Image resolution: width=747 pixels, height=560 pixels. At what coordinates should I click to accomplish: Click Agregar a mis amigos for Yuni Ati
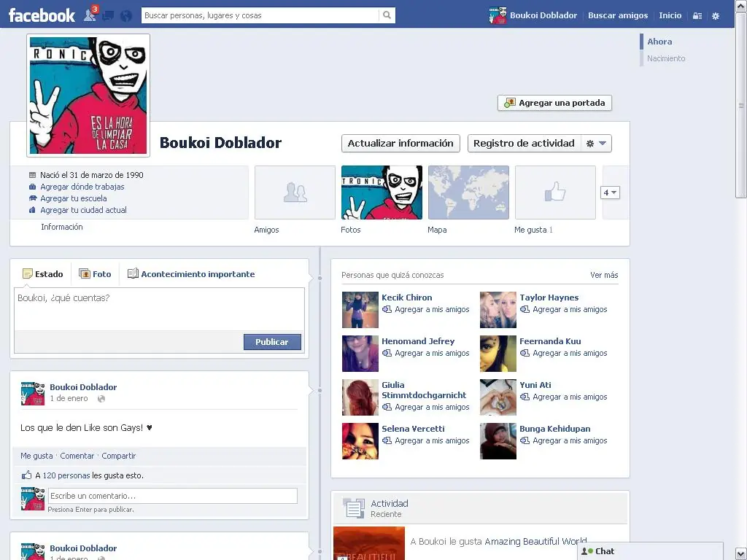[570, 397]
